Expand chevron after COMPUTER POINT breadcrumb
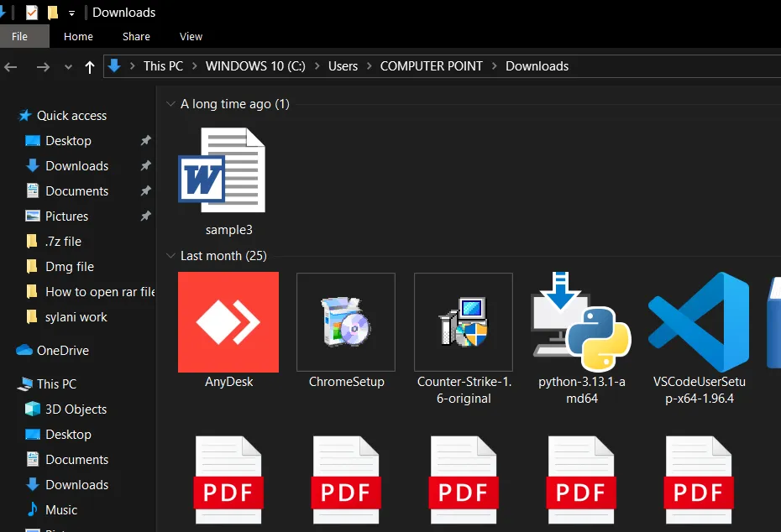781x532 pixels. pos(494,66)
